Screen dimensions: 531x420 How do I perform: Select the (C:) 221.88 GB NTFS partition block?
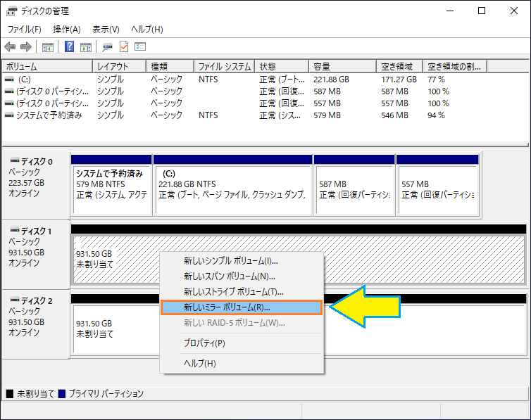click(232, 185)
